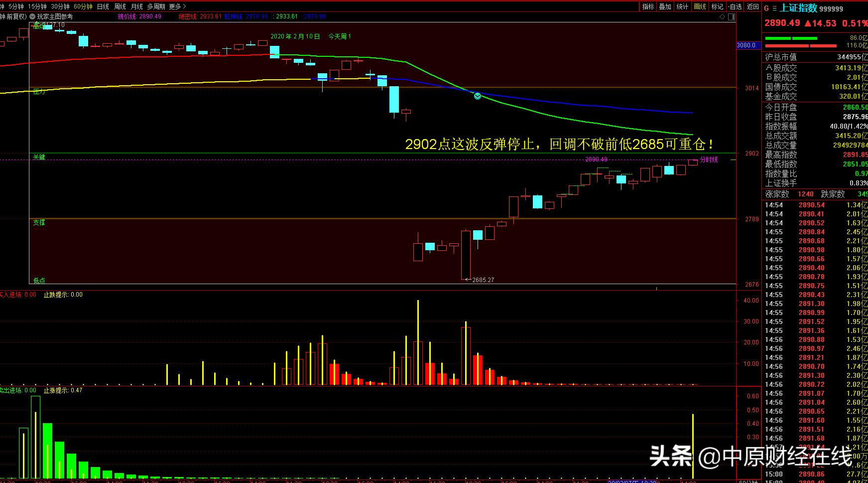
Task: Toggle the 画线 drawing tools button
Action: click(700, 6)
